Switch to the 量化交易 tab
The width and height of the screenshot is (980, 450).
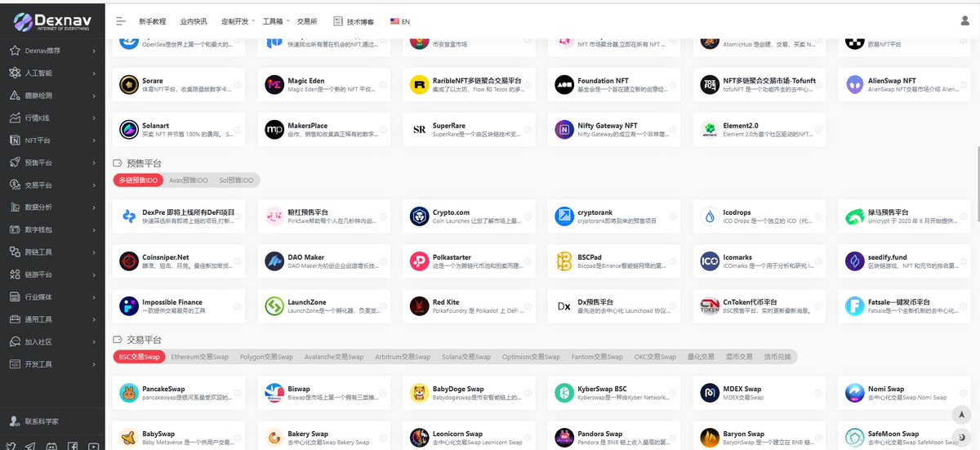(x=700, y=357)
